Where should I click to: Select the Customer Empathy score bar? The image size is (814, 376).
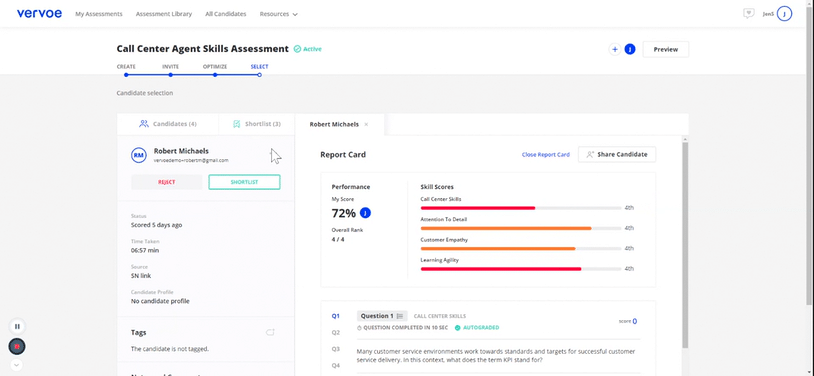point(521,249)
